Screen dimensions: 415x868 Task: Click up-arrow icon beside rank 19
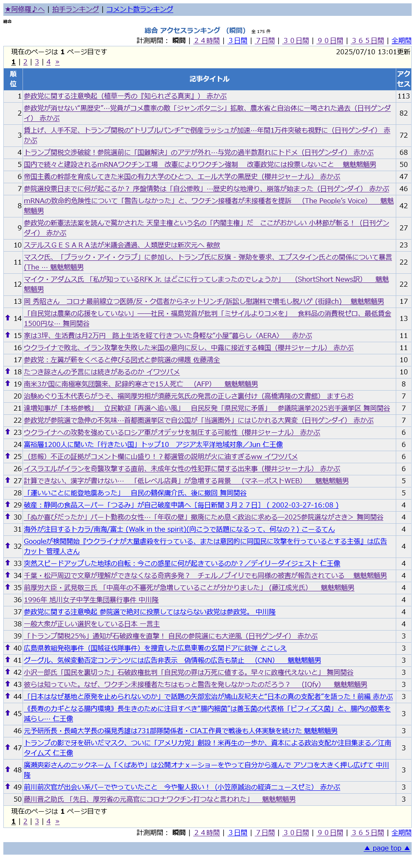click(8, 383)
